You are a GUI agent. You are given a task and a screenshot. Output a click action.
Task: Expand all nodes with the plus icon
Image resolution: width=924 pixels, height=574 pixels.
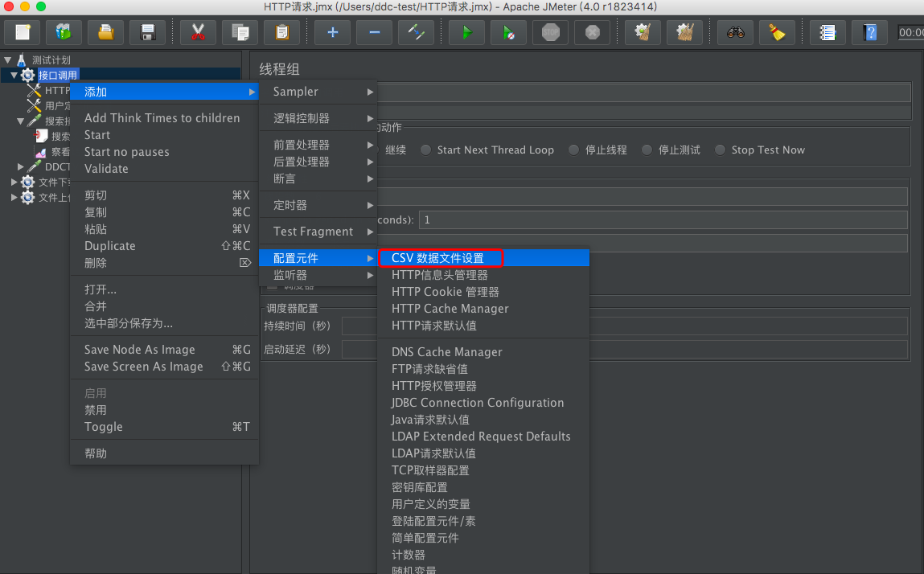click(x=332, y=32)
